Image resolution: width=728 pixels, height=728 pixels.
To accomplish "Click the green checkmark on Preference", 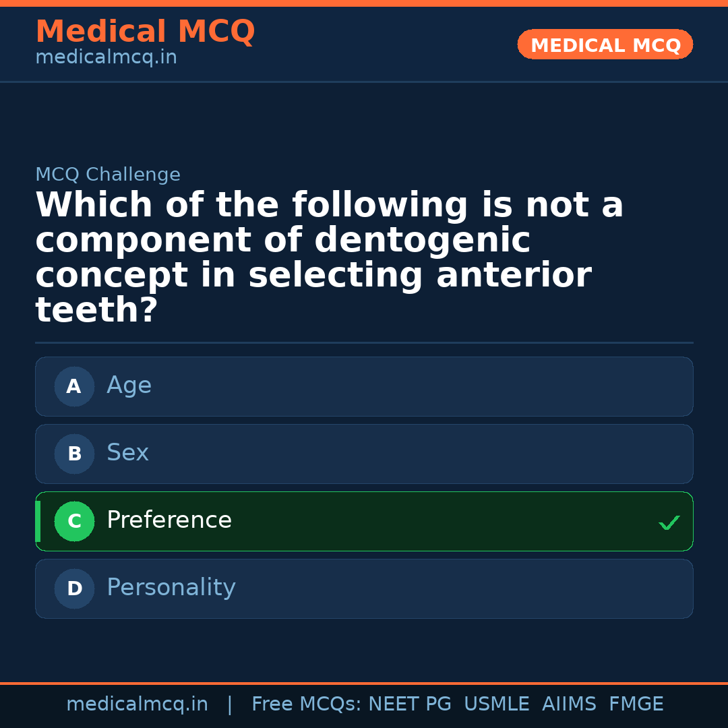I will pos(669,522).
